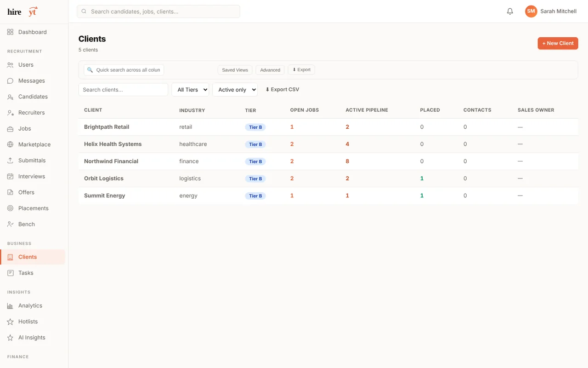This screenshot has height=368, width=588.
Task: Open Advanced filter options
Action: tap(270, 70)
